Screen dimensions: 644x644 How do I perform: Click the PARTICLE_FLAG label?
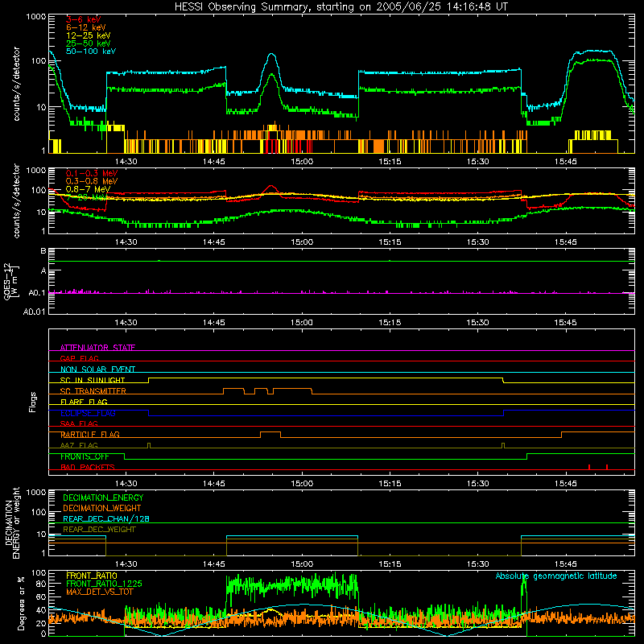pos(90,435)
